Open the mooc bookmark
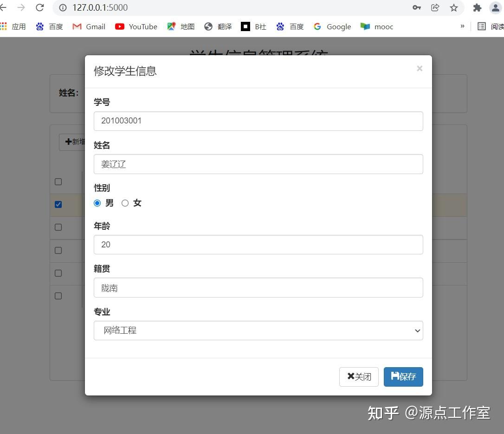The image size is (504, 434). tap(377, 26)
